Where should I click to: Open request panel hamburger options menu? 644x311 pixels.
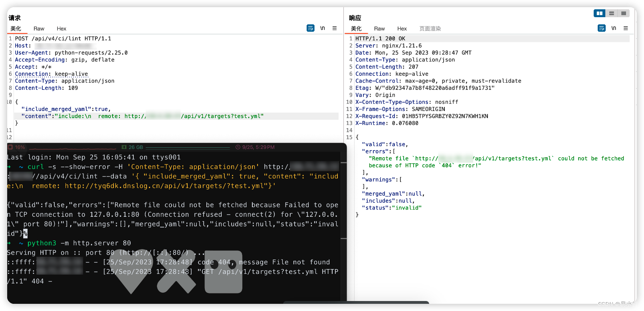[x=335, y=28]
